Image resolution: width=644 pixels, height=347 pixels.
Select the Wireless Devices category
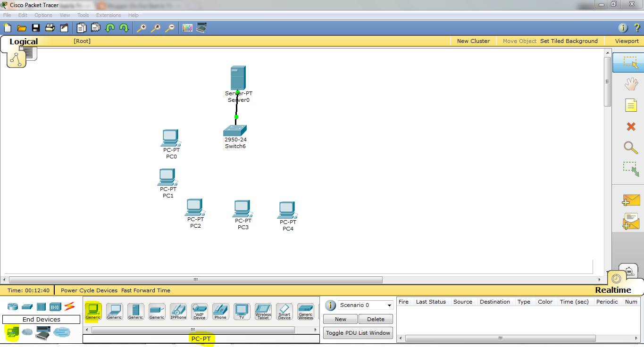click(55, 306)
